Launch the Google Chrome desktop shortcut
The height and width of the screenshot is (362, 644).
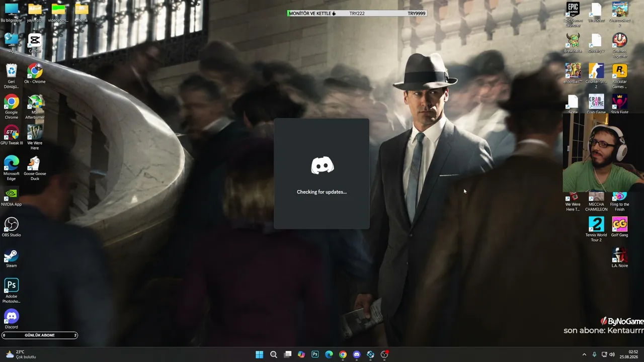tap(11, 107)
